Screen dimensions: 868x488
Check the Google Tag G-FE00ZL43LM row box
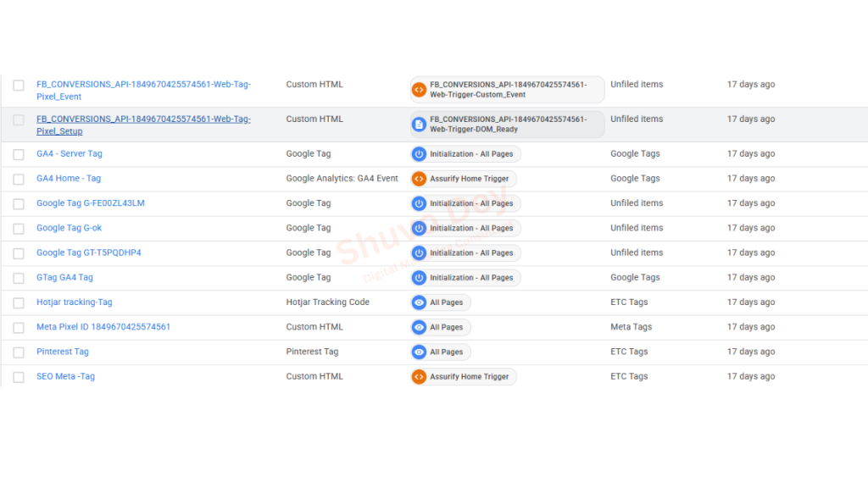[x=19, y=204]
